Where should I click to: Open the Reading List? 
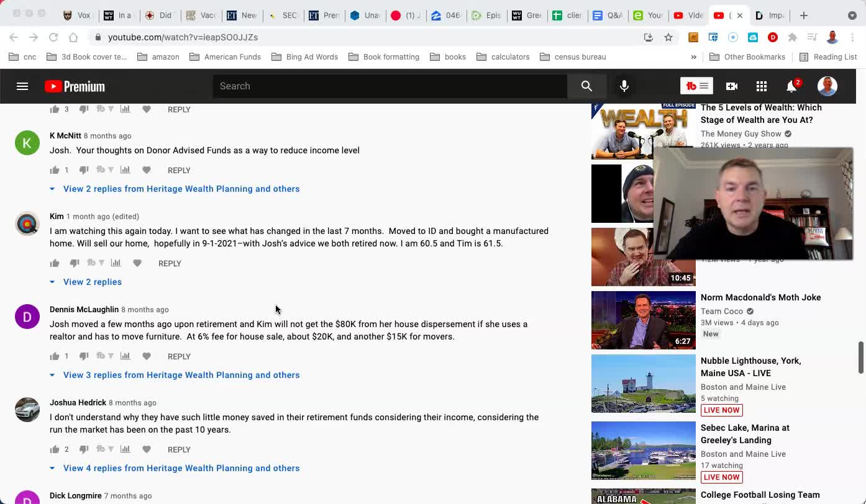pyautogui.click(x=828, y=56)
